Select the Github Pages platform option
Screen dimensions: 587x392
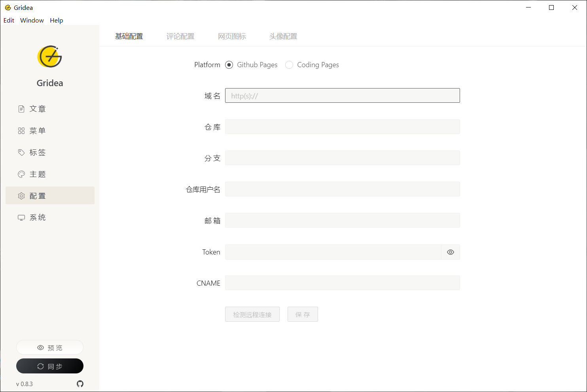[229, 64]
